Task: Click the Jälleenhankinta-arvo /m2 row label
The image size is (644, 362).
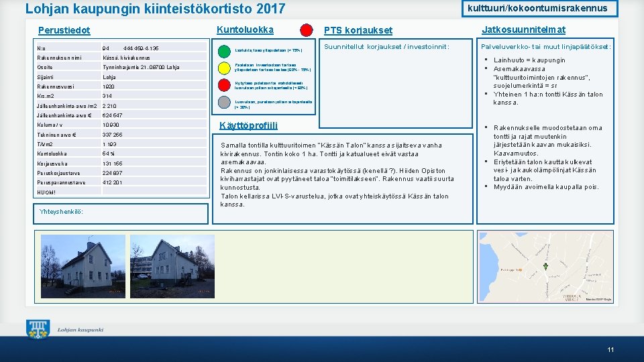Action: point(67,106)
